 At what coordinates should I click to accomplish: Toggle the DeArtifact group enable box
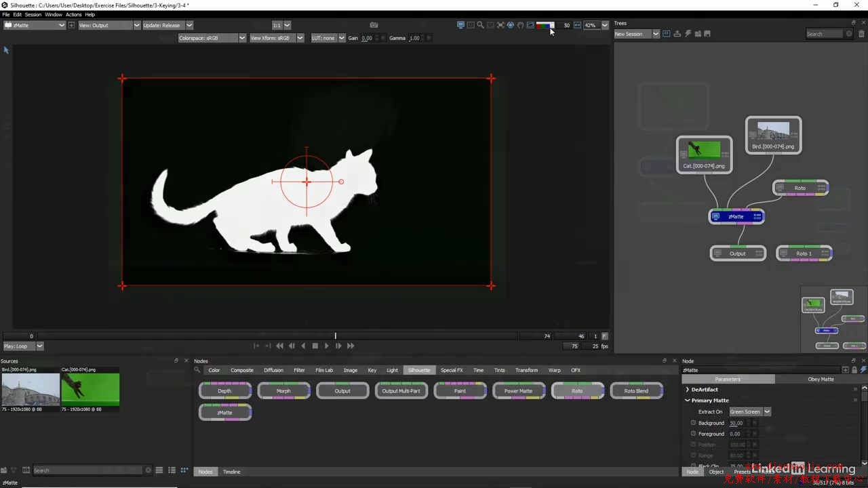pyautogui.click(x=855, y=390)
